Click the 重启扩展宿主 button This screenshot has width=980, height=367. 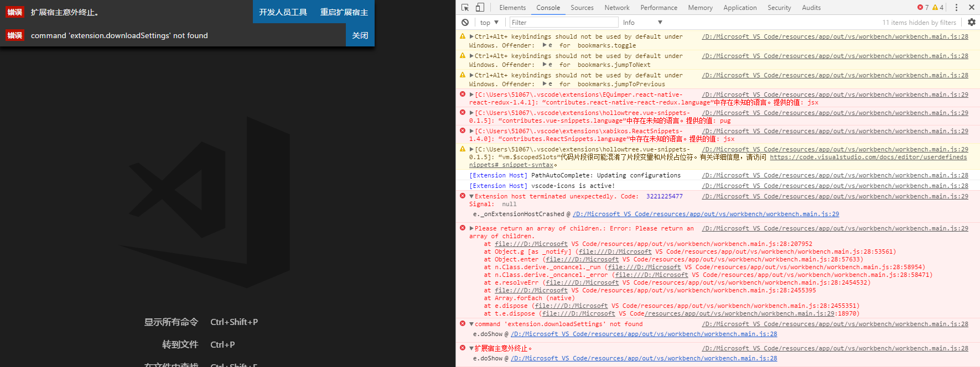344,12
